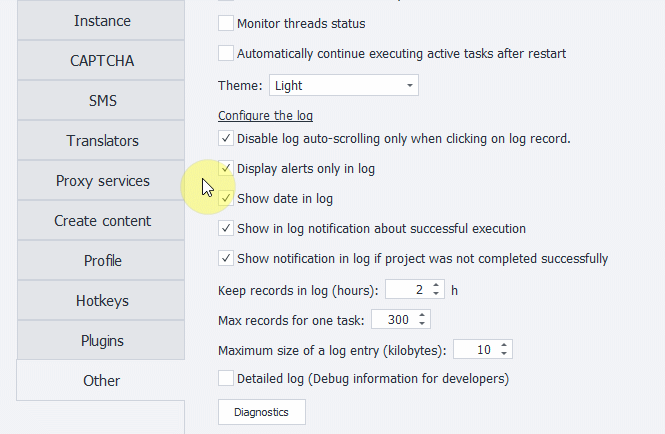Increase maximum log entry size in kilobytes
This screenshot has height=434, width=665.
(x=504, y=345)
